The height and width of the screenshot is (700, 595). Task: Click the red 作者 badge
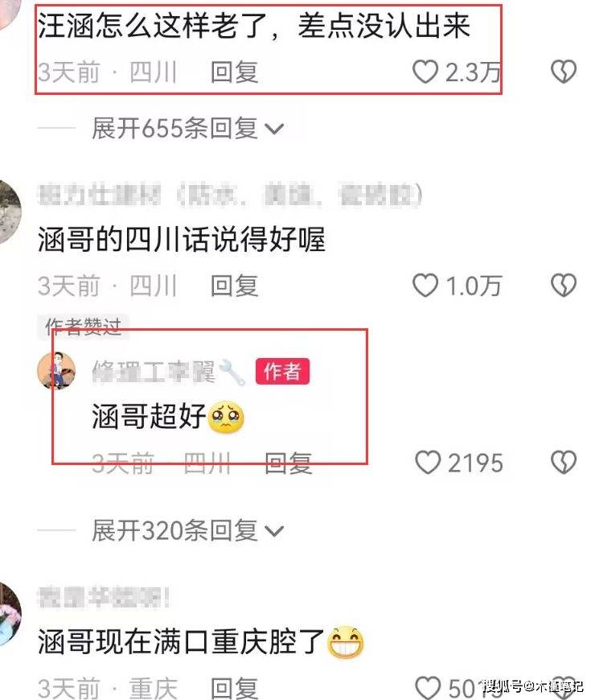tap(282, 371)
